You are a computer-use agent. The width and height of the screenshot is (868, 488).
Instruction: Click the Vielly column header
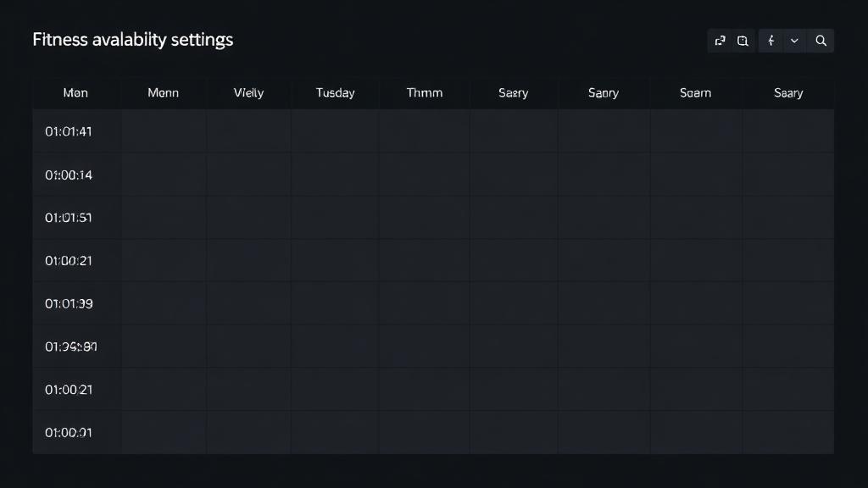click(249, 92)
